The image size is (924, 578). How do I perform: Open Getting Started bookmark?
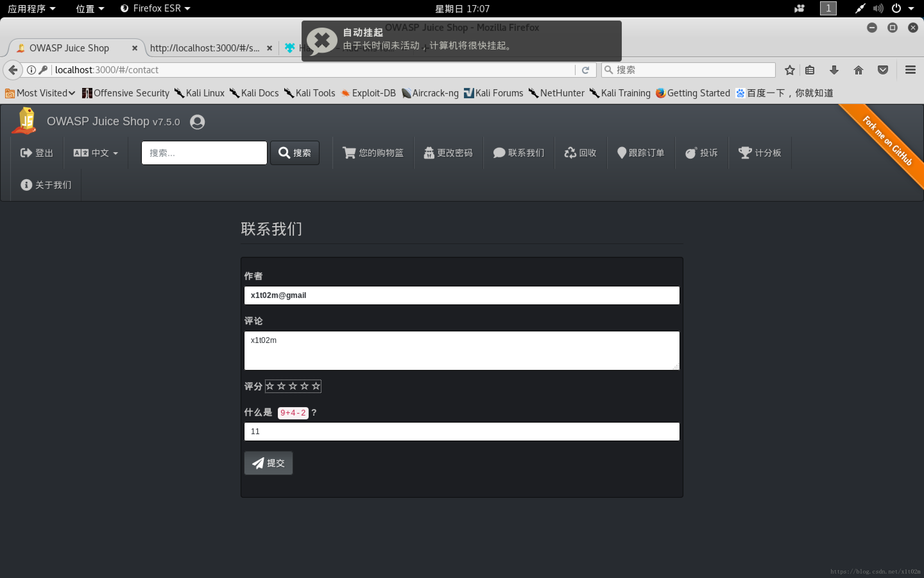(x=693, y=93)
